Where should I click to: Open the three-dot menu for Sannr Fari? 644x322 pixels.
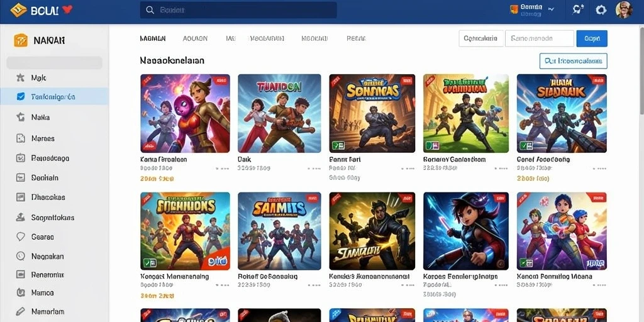coord(408,169)
